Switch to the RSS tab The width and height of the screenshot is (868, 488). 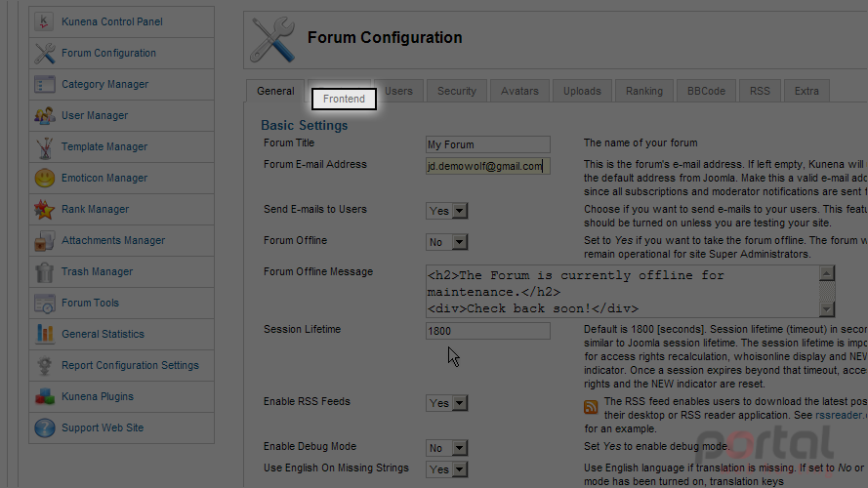[x=760, y=91]
